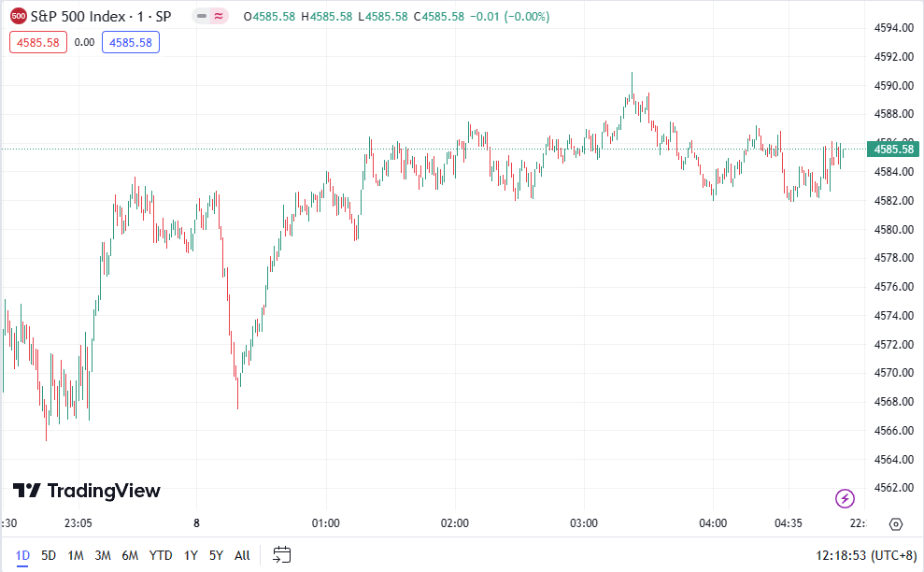This screenshot has height=572, width=924.
Task: Show the All time range
Action: (242, 555)
